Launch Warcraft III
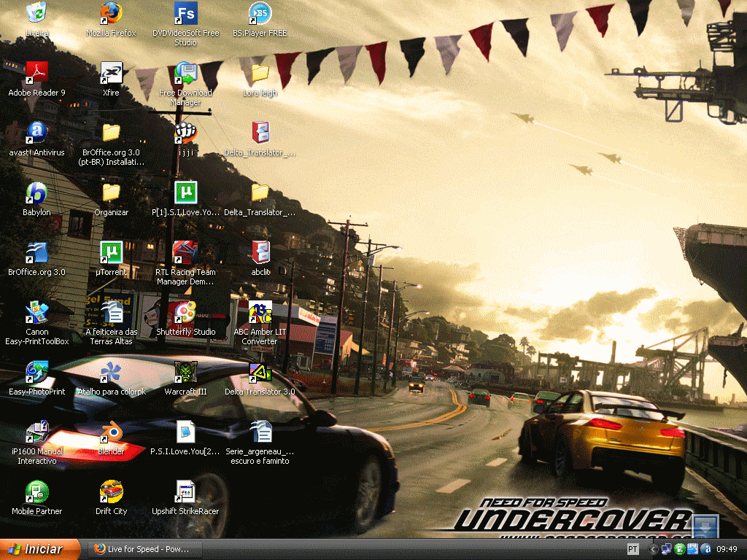 [x=185, y=371]
